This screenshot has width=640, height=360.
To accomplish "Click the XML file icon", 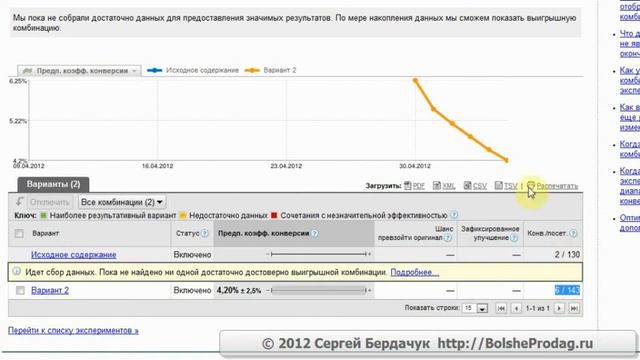I will tap(437, 186).
